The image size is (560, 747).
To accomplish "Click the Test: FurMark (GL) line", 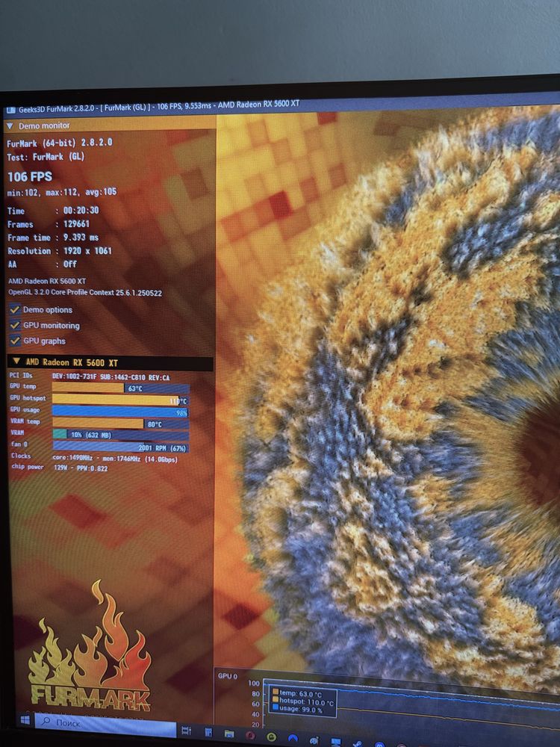I will coord(46,156).
